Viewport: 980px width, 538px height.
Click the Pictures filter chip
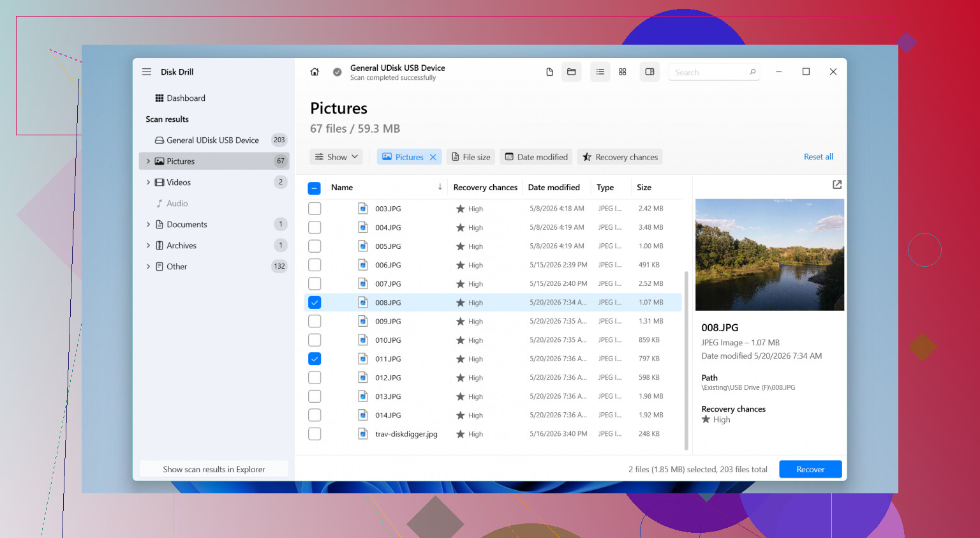tap(408, 157)
